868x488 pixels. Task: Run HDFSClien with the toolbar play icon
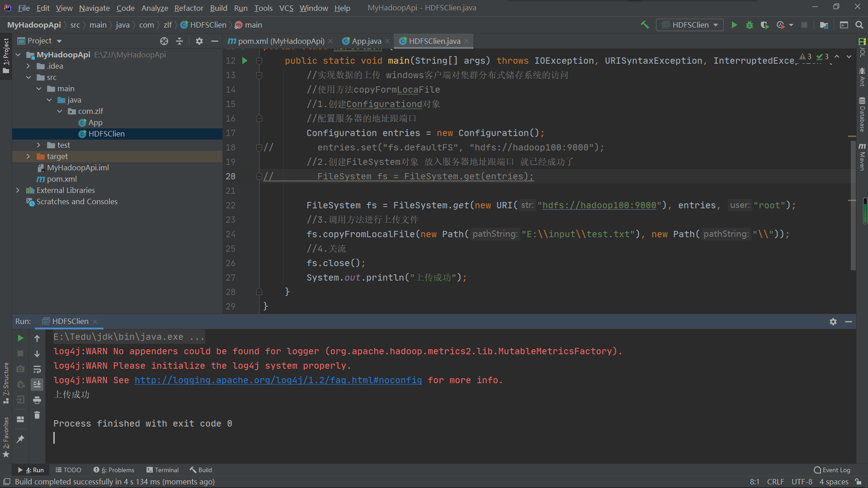point(734,25)
